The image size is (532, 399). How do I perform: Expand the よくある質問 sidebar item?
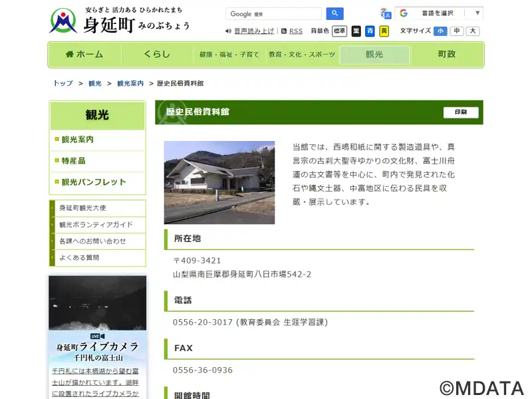[97, 257]
